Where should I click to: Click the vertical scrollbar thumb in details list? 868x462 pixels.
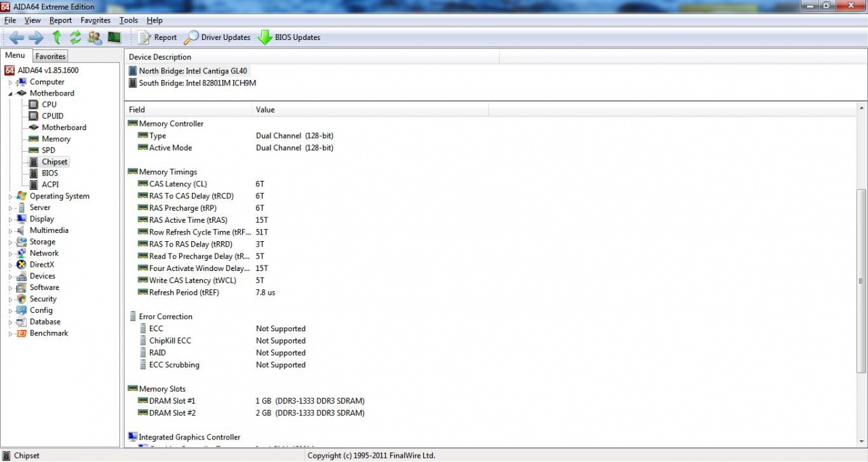tap(862, 281)
